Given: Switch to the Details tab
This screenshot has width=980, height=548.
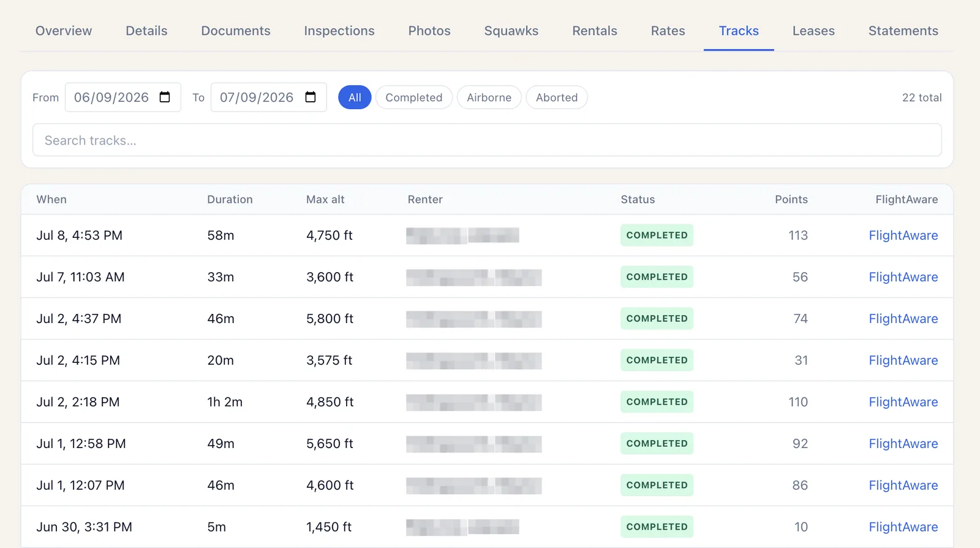Looking at the screenshot, I should pyautogui.click(x=146, y=31).
